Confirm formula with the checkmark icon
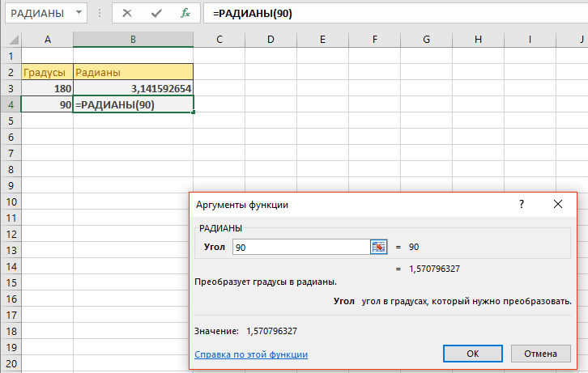The image size is (588, 373). [156, 14]
